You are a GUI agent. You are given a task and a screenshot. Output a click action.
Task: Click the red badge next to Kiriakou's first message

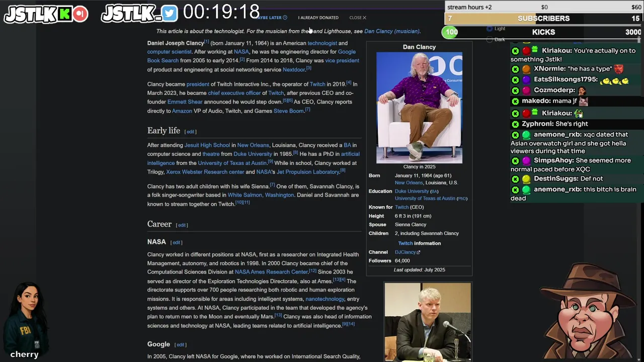click(526, 51)
